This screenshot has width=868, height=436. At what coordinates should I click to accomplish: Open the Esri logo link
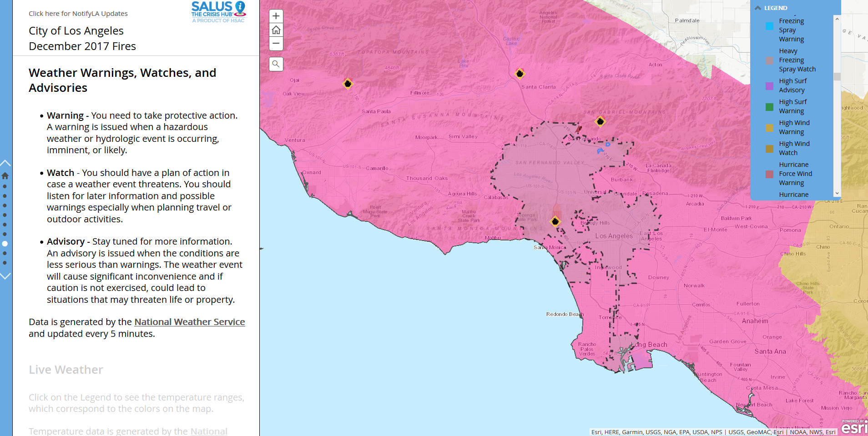pos(854,427)
